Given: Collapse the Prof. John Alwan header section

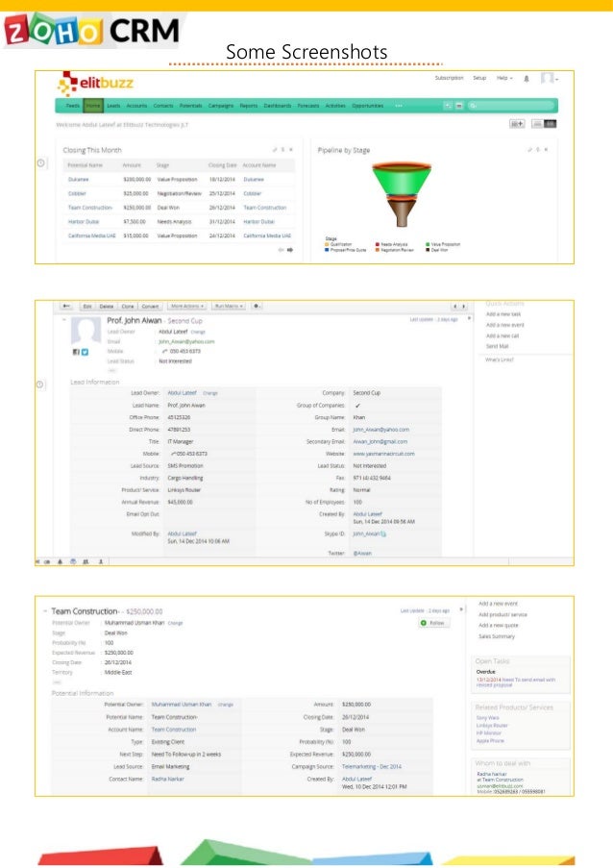Looking at the screenshot, I should point(64,320).
